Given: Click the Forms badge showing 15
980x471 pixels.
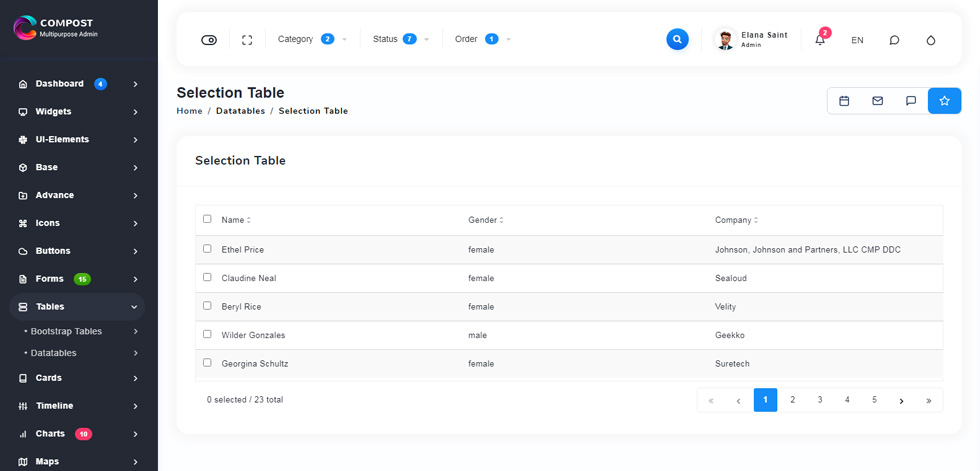Looking at the screenshot, I should [82, 279].
